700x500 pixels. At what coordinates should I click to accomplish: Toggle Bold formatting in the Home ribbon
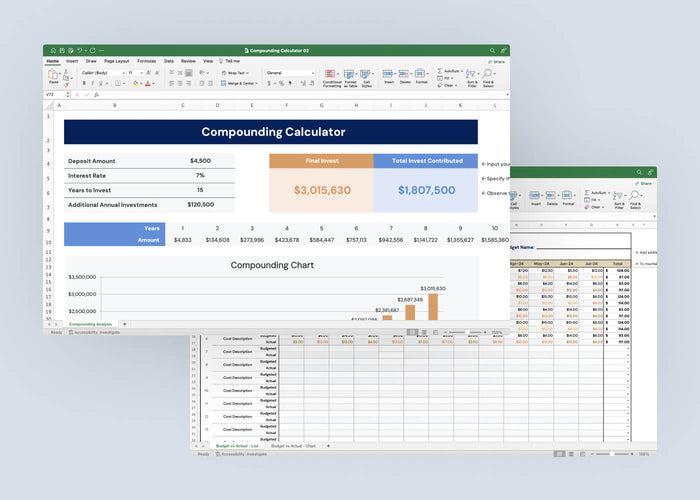pos(84,84)
